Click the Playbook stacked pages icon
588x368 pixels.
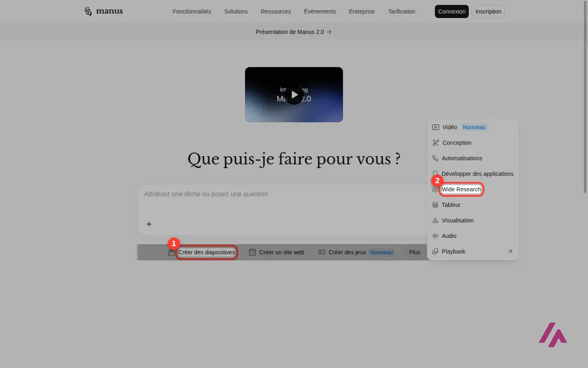point(435,251)
